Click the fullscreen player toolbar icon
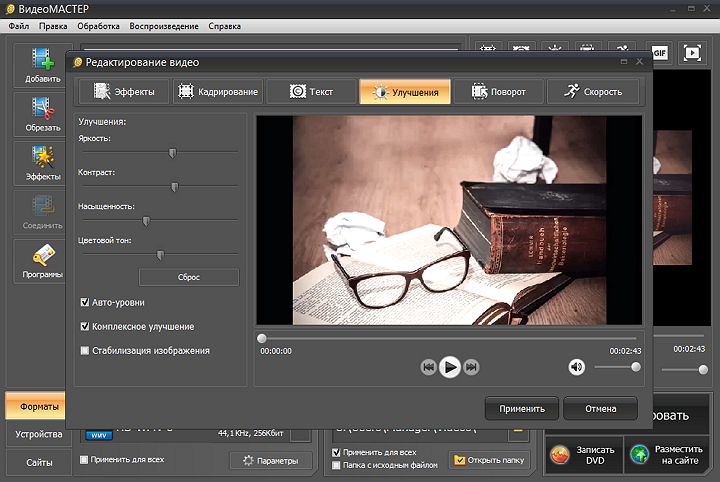This screenshot has width=720, height=482. point(692,53)
